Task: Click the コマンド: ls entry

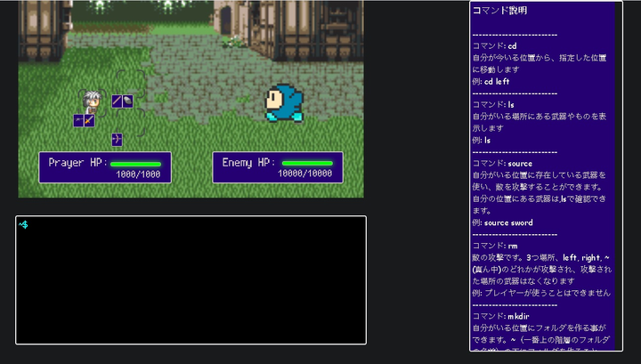Action: 493,105
